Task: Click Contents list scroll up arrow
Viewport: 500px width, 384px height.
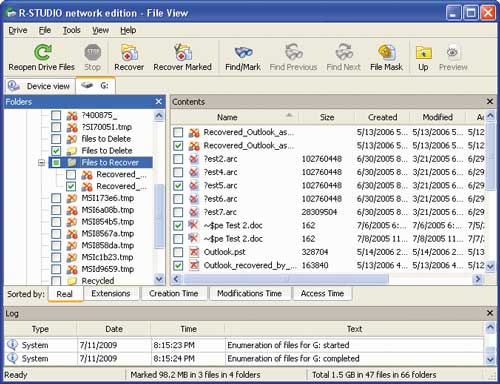Action: (490, 116)
